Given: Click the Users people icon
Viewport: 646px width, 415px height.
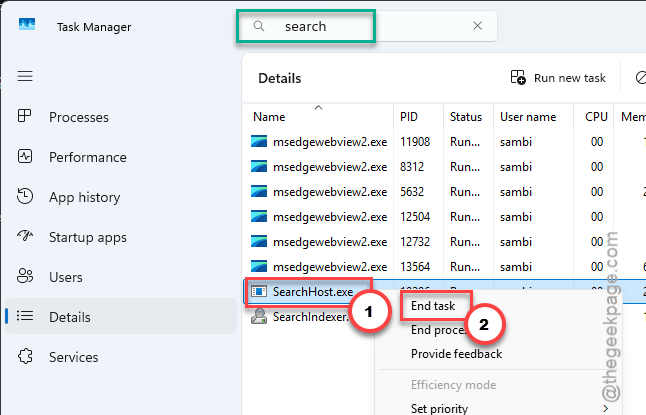Looking at the screenshot, I should [25, 276].
